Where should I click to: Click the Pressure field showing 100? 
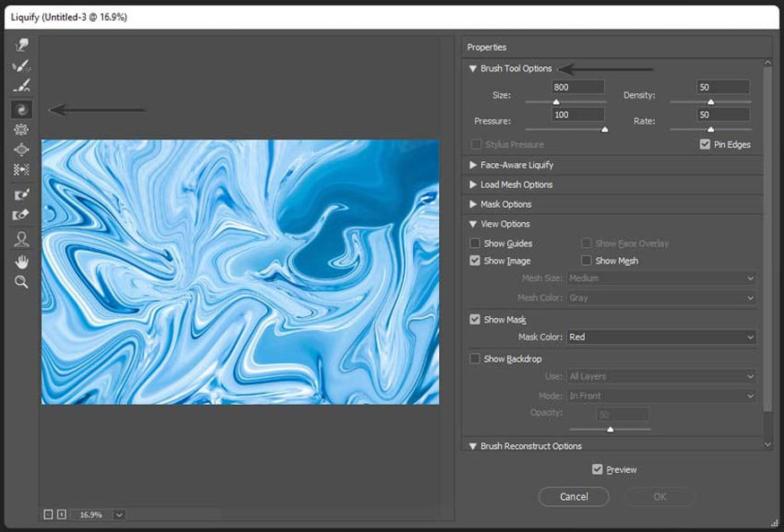(578, 115)
